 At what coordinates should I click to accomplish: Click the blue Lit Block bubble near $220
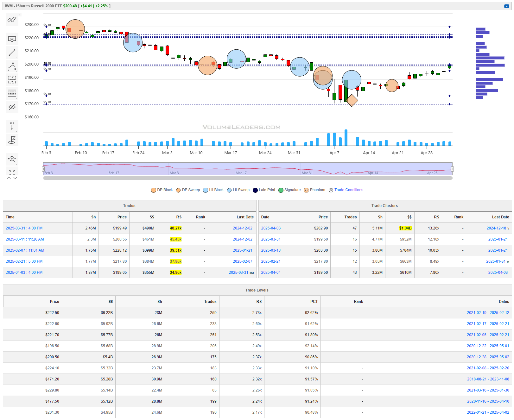(133, 42)
